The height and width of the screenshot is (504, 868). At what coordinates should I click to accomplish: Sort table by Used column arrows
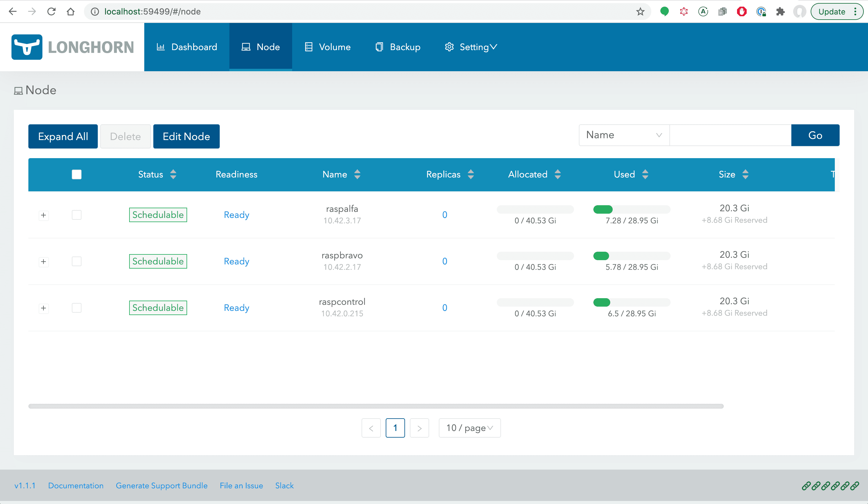click(645, 174)
